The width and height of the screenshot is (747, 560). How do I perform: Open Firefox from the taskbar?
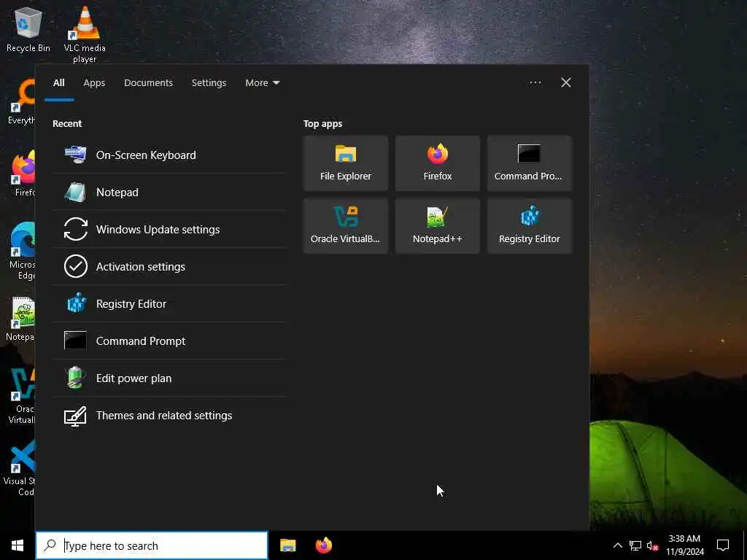324,545
